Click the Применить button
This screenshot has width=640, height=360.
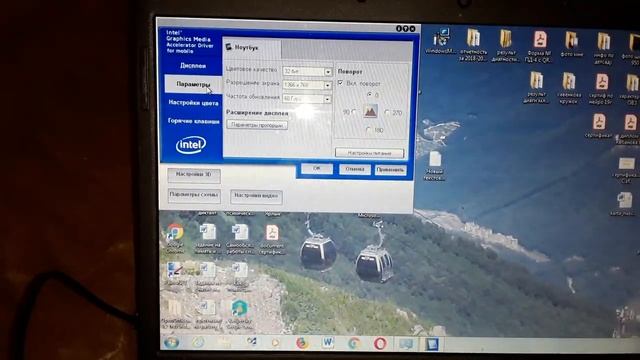pos(391,169)
